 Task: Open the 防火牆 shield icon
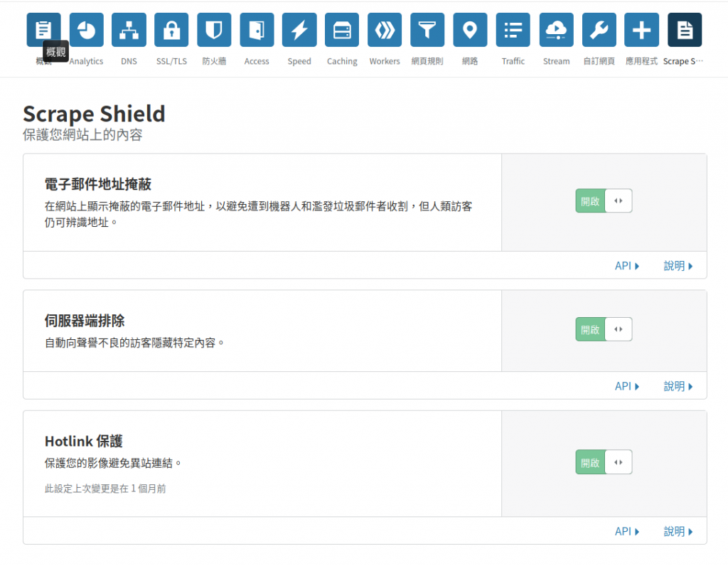pyautogui.click(x=214, y=30)
